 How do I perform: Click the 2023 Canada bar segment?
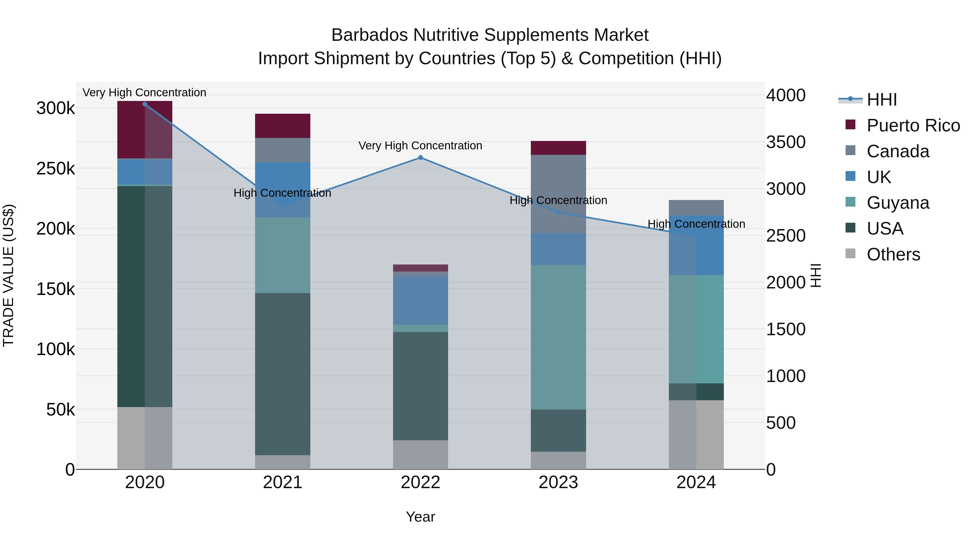click(x=559, y=194)
